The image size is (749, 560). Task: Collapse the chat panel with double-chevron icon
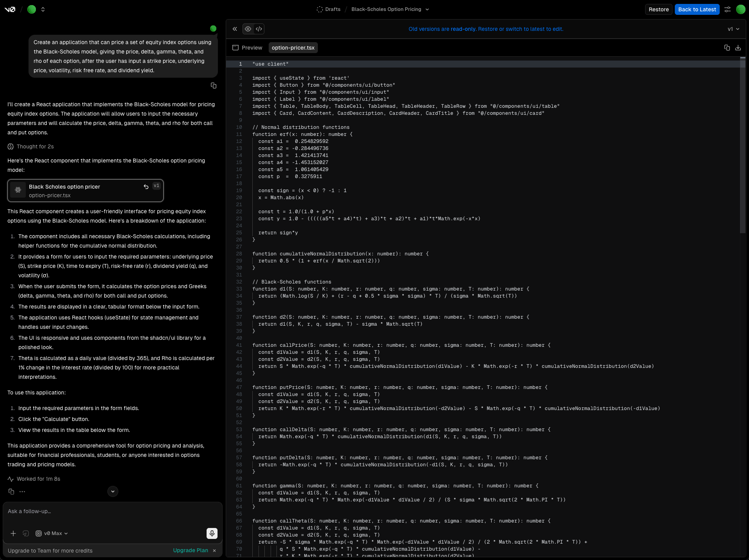coord(235,29)
